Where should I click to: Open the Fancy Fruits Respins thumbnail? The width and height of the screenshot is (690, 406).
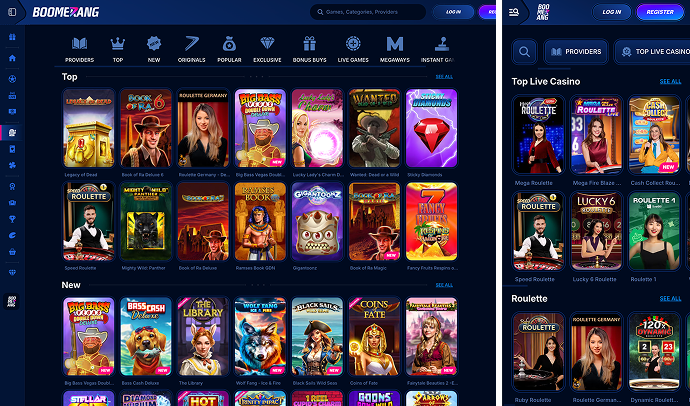tap(432, 222)
